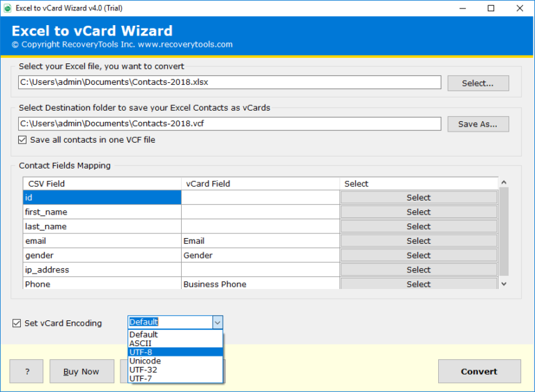Image resolution: width=535 pixels, height=392 pixels.
Task: Select the gender CSV field cell
Action: (102, 256)
